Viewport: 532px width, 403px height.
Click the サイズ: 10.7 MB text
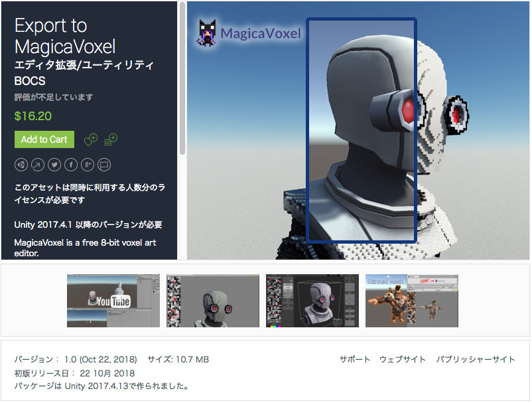coord(178,359)
